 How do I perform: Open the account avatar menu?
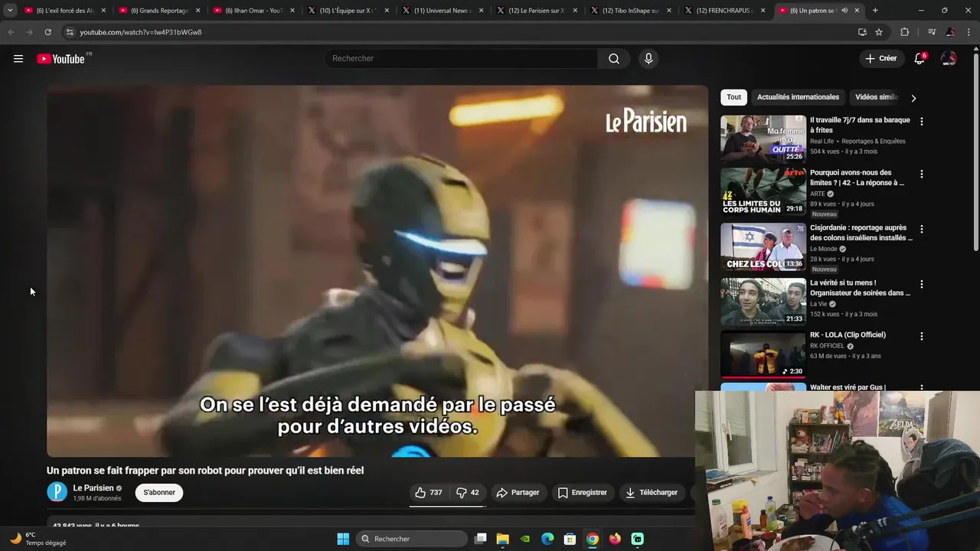point(949,59)
